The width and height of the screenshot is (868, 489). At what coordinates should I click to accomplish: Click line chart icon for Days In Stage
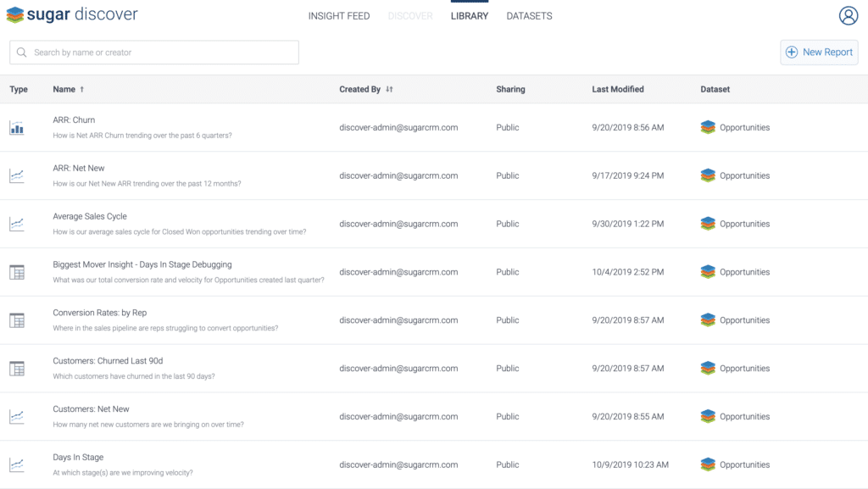pos(17,464)
